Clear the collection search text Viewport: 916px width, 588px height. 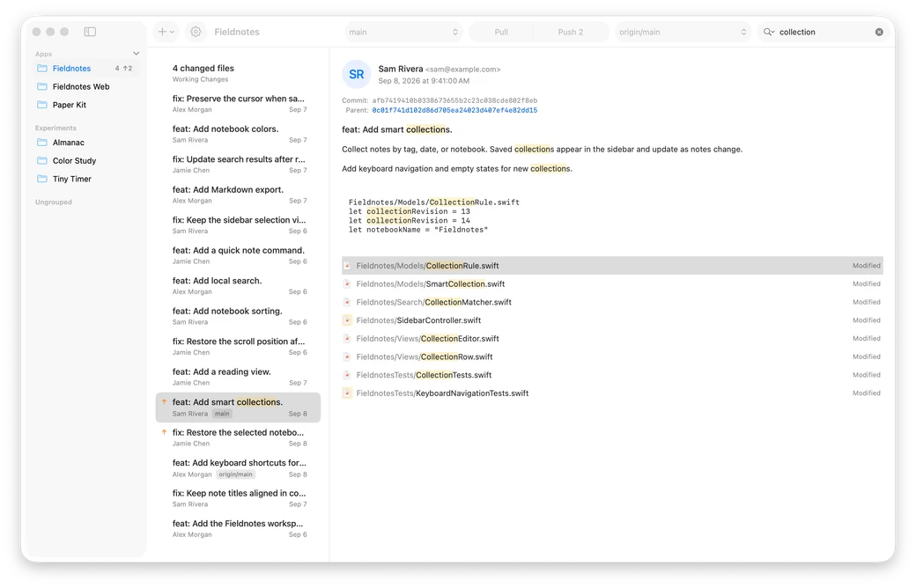tap(879, 32)
